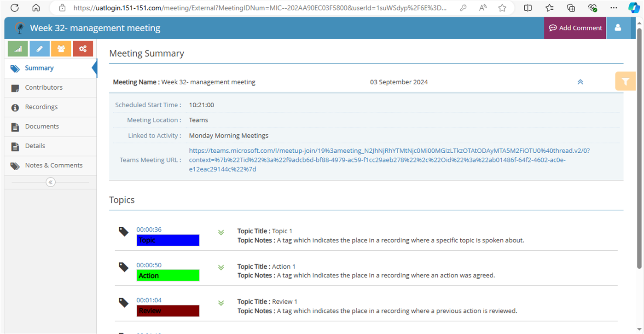Expand the Topic 1 entry chevron
Image resolution: width=644 pixels, height=334 pixels.
(x=220, y=232)
